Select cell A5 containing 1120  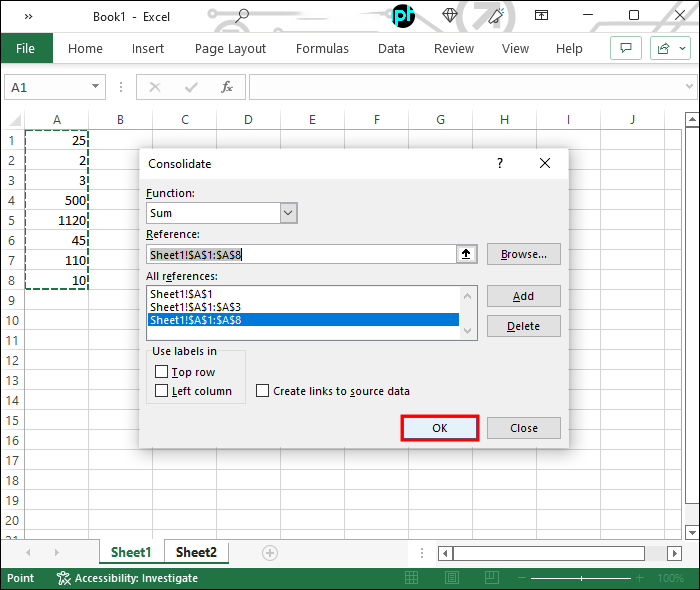tap(57, 220)
